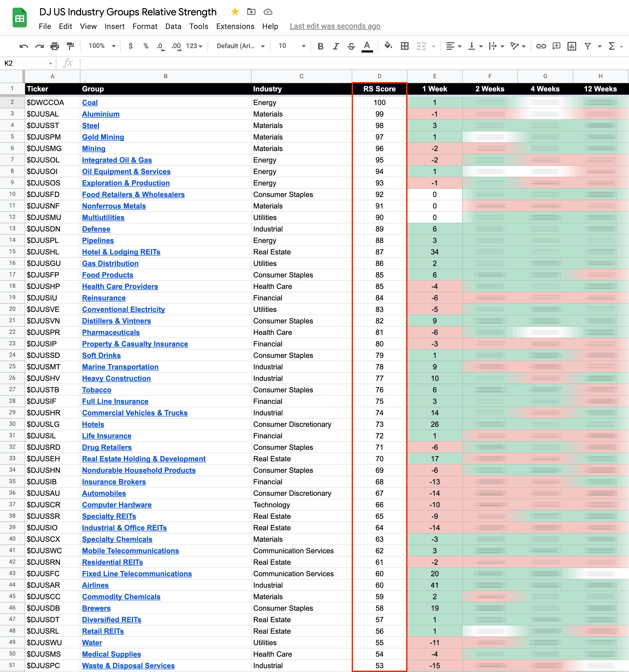
Task: Open the Format menu
Action: (145, 26)
